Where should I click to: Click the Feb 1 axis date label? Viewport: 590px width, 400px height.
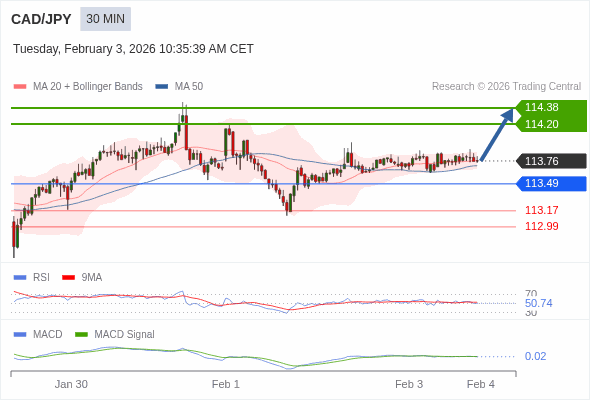225,384
